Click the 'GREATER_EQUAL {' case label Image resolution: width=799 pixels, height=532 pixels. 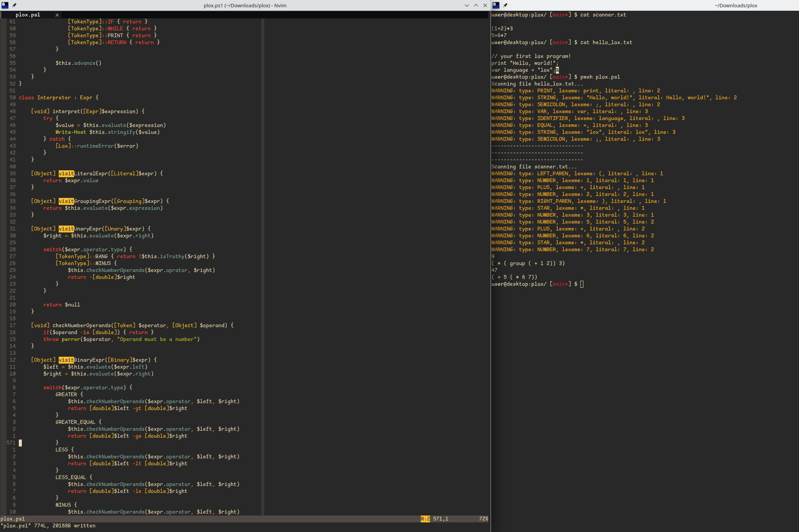(79, 422)
